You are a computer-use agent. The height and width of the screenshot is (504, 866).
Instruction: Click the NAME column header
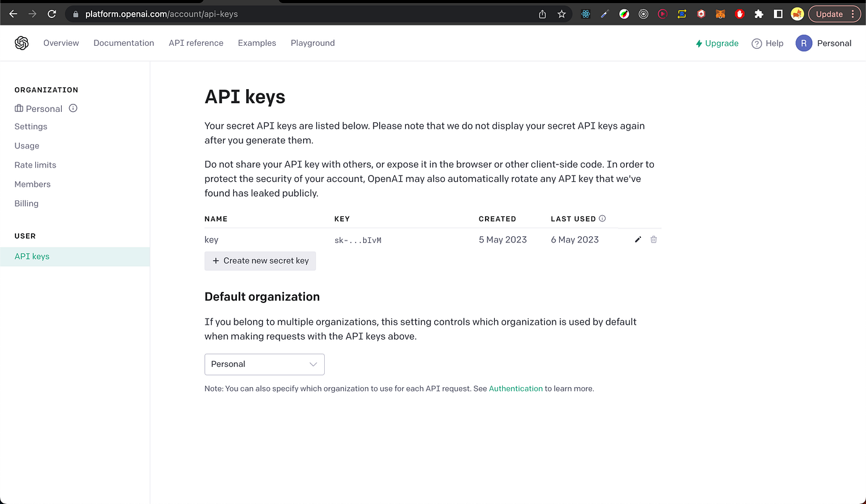(216, 219)
